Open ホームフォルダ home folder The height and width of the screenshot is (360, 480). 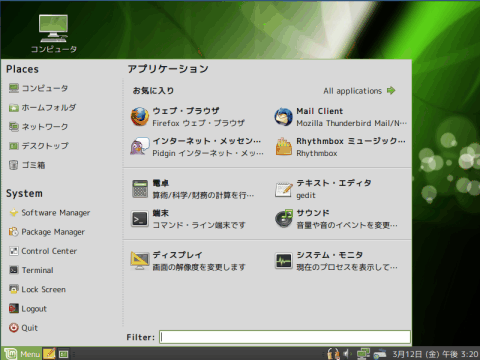[42, 108]
